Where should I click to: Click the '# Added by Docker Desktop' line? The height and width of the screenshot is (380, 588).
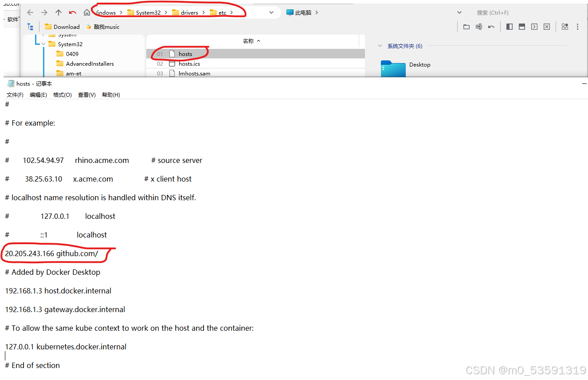pos(52,272)
